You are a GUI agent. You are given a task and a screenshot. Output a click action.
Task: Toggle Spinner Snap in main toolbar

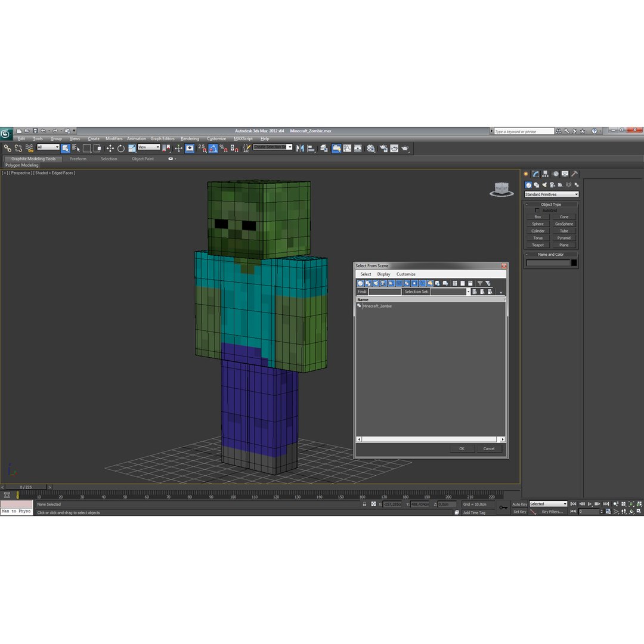(234, 148)
